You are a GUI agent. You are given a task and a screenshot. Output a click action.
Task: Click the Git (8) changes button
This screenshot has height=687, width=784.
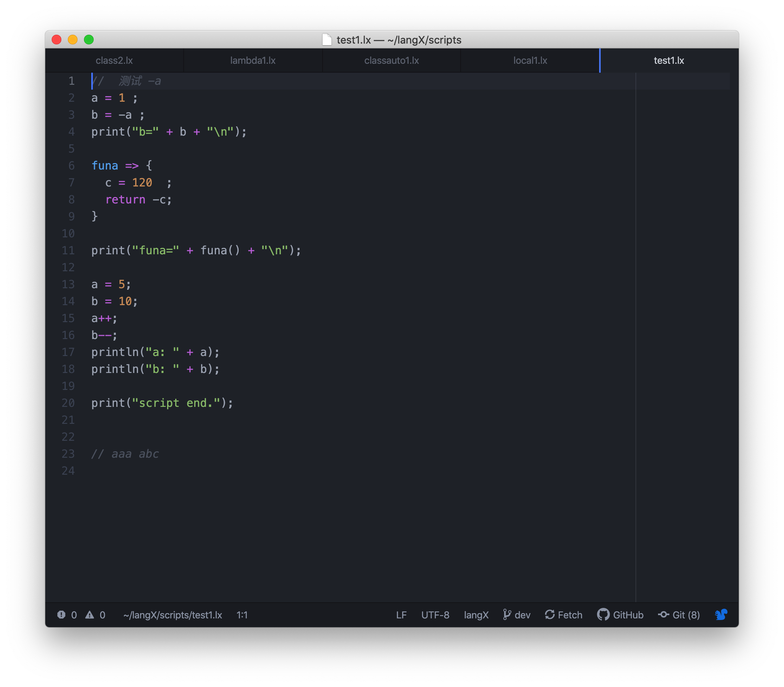click(685, 615)
